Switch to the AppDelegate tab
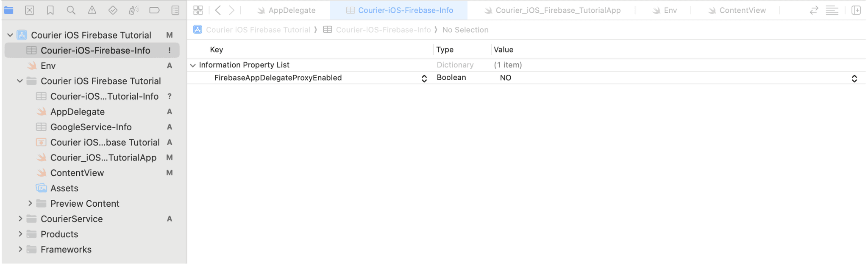 pos(287,10)
